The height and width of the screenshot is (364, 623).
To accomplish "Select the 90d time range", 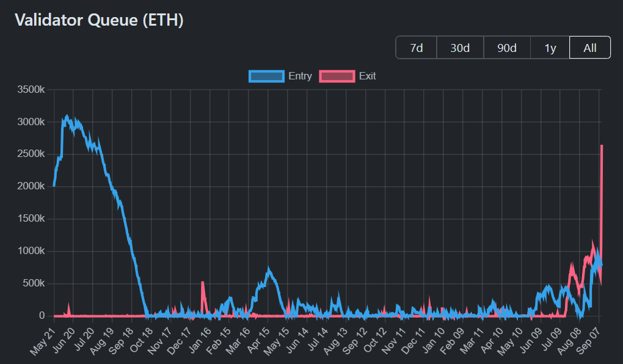I will point(507,47).
